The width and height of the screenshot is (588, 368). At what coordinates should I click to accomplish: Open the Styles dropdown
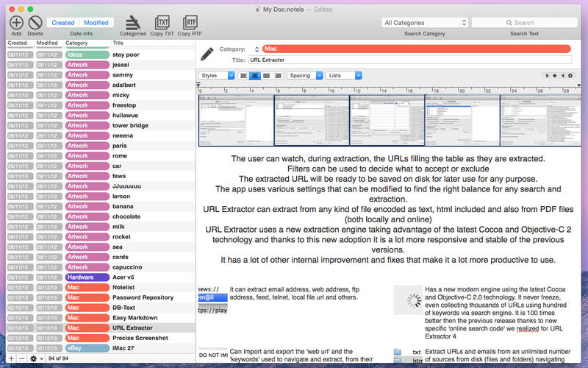216,76
